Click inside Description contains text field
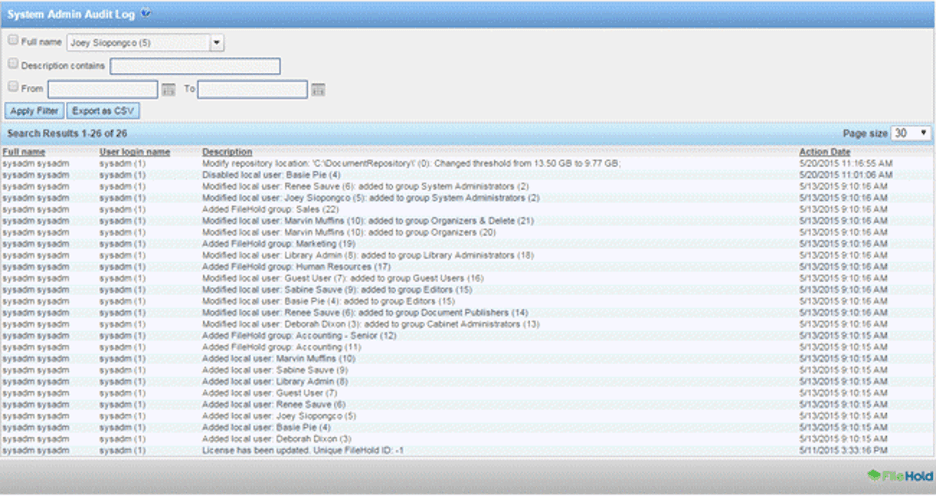 (x=195, y=67)
